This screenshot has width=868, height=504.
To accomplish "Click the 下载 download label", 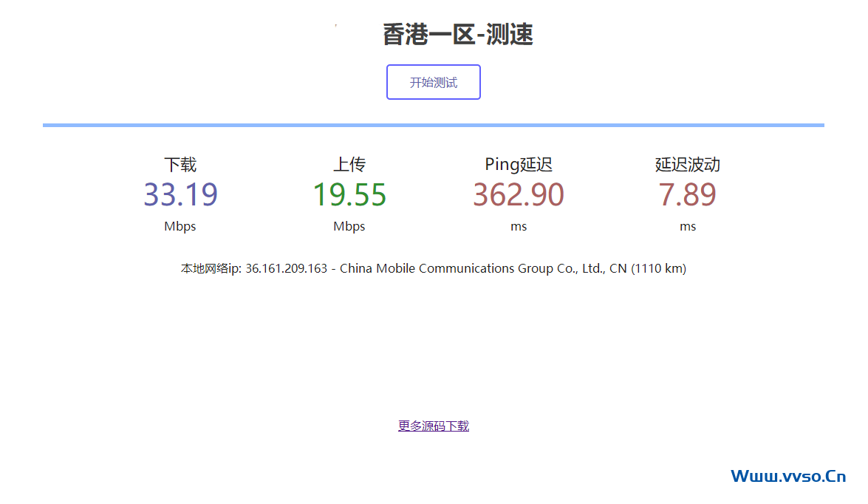I will tap(180, 164).
